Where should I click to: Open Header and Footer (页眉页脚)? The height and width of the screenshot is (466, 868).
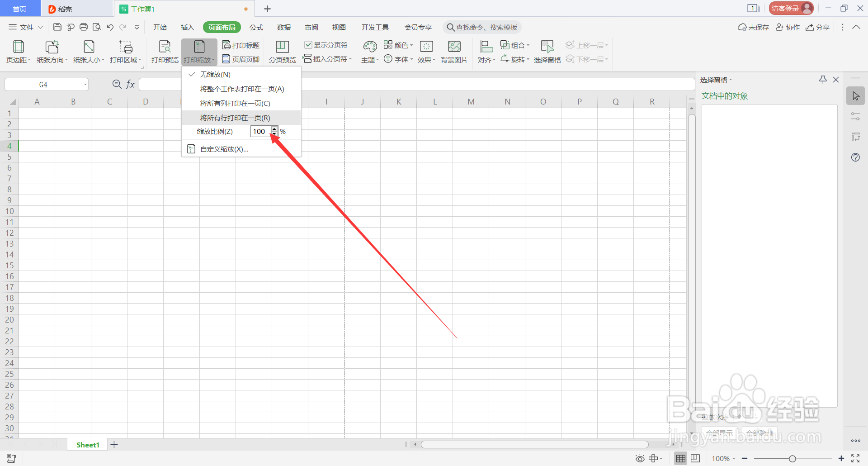241,59
